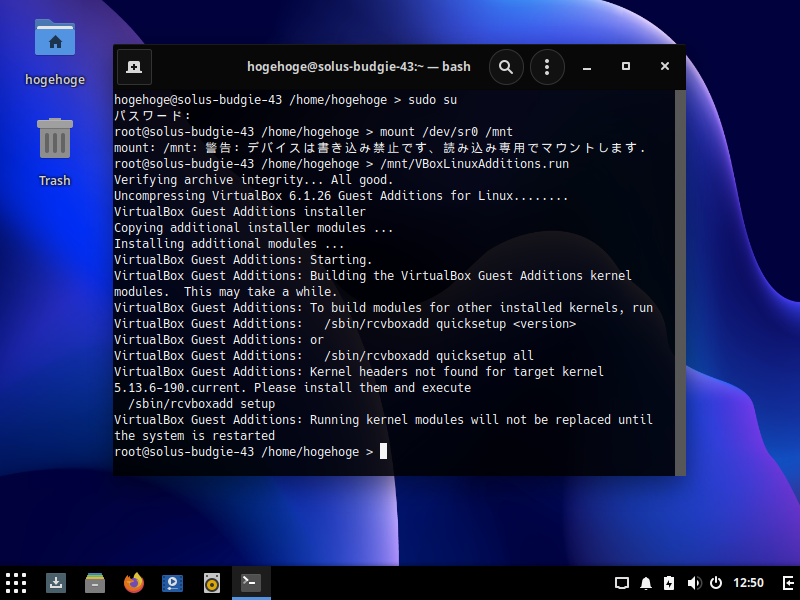Click 'VirtualBox Guest Additions: Starting.' line
Viewport: 800px width, 600px height.
[243, 260]
